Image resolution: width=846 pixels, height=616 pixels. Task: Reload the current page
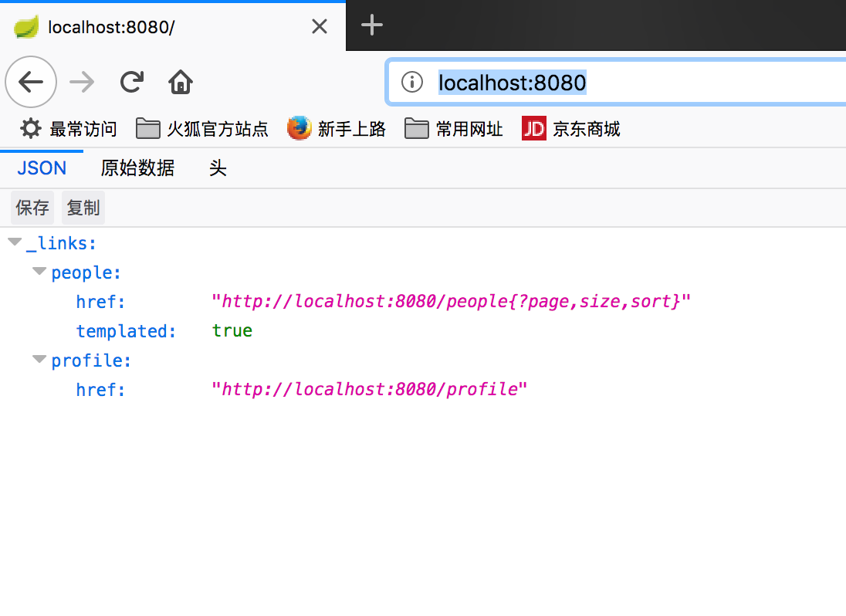[x=132, y=82]
